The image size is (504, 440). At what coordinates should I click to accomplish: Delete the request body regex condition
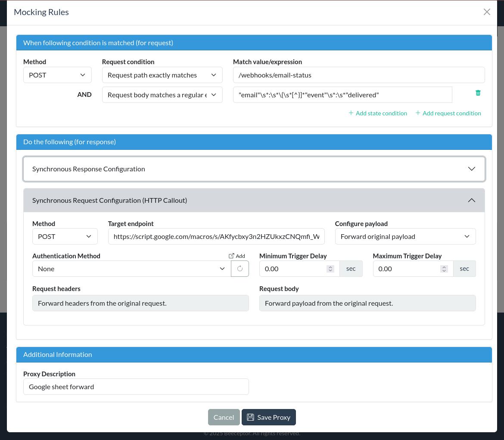pos(478,93)
